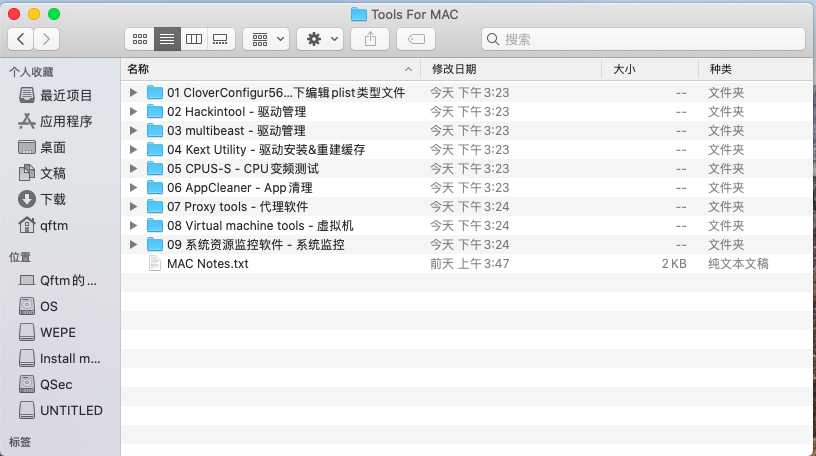Select the 02 Hackintool folder icon
The width and height of the screenshot is (816, 456).
(155, 111)
